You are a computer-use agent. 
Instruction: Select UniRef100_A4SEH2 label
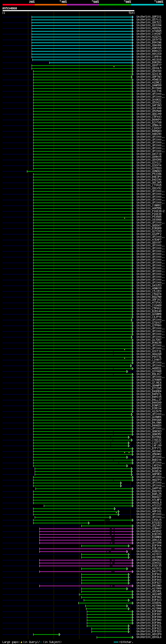149,531
